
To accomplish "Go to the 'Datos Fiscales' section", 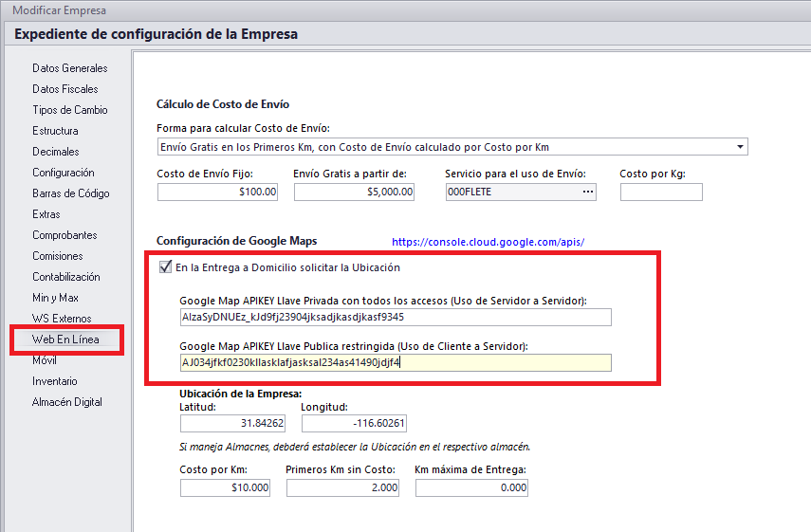I will (65, 89).
